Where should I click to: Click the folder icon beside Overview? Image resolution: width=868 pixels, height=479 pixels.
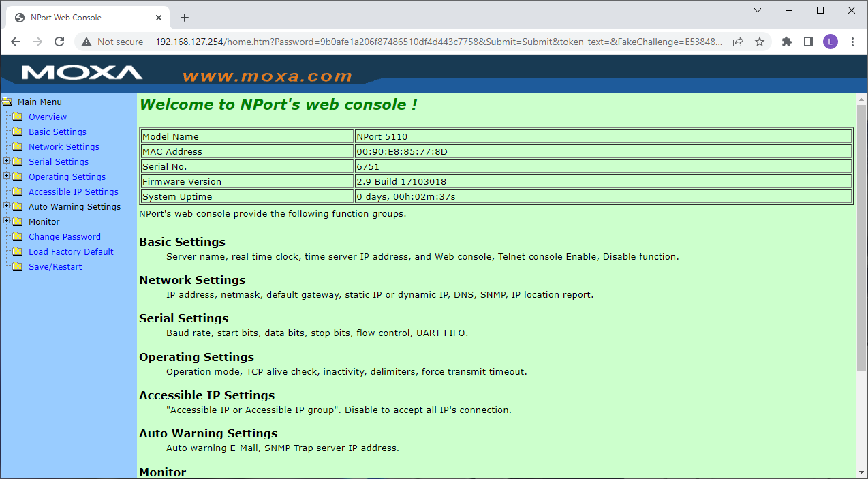pyautogui.click(x=18, y=117)
